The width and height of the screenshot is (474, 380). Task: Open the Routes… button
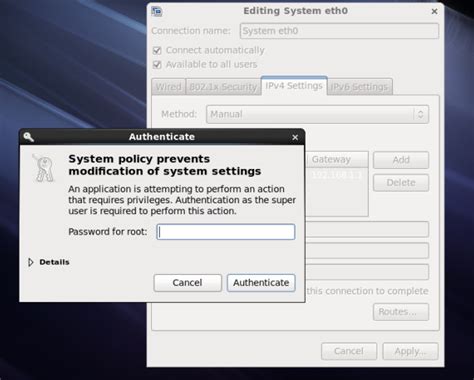(401, 312)
